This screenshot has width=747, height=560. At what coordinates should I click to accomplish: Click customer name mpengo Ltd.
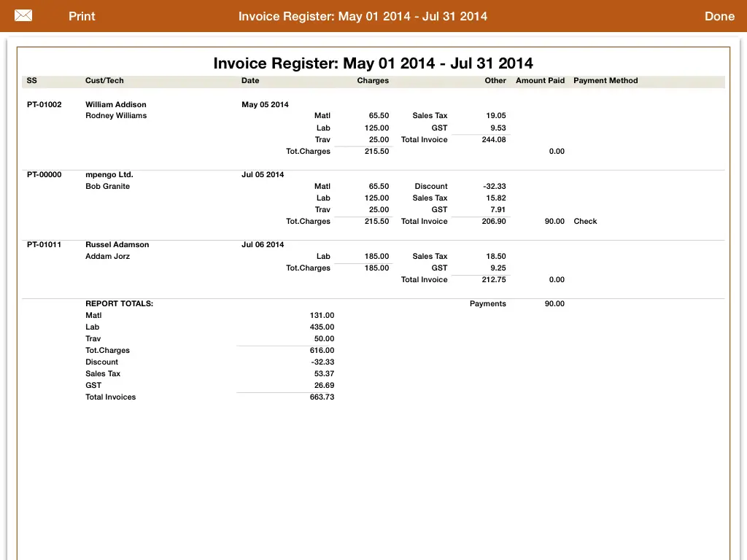[109, 174]
